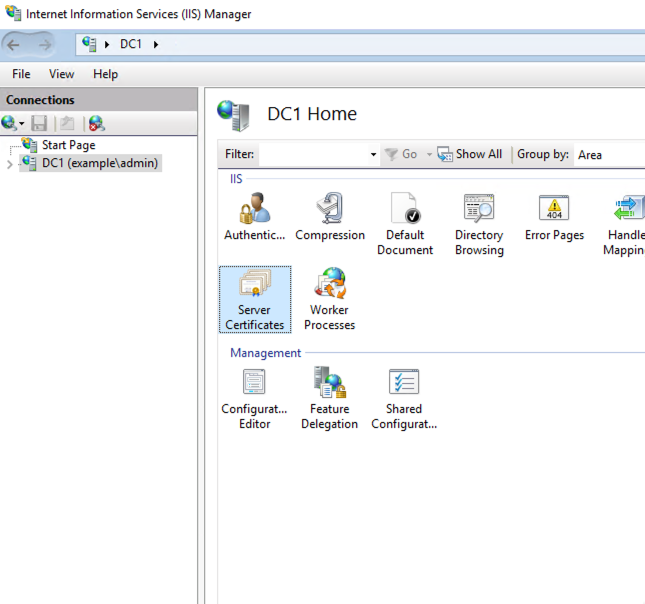Click the server icon in the address bar
Image resolution: width=645 pixels, height=604 pixels.
pyautogui.click(x=89, y=44)
